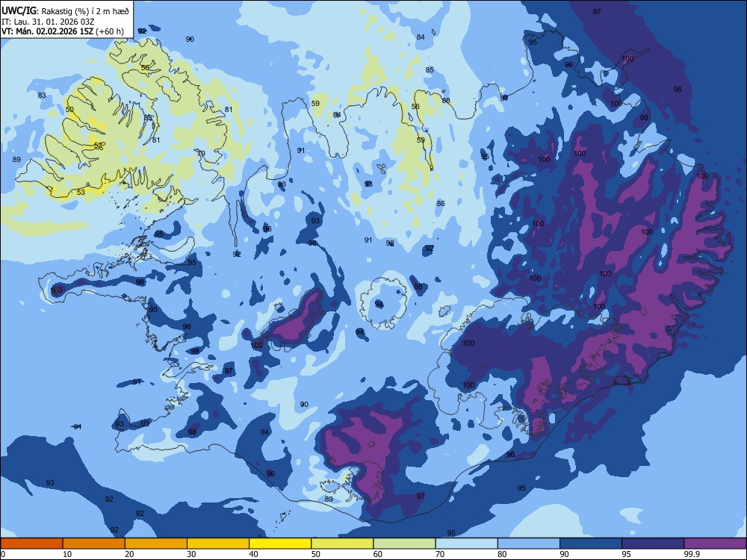This screenshot has height=560, width=747.
Task: Click the legend tick label '20'
Action: pyautogui.click(x=129, y=554)
